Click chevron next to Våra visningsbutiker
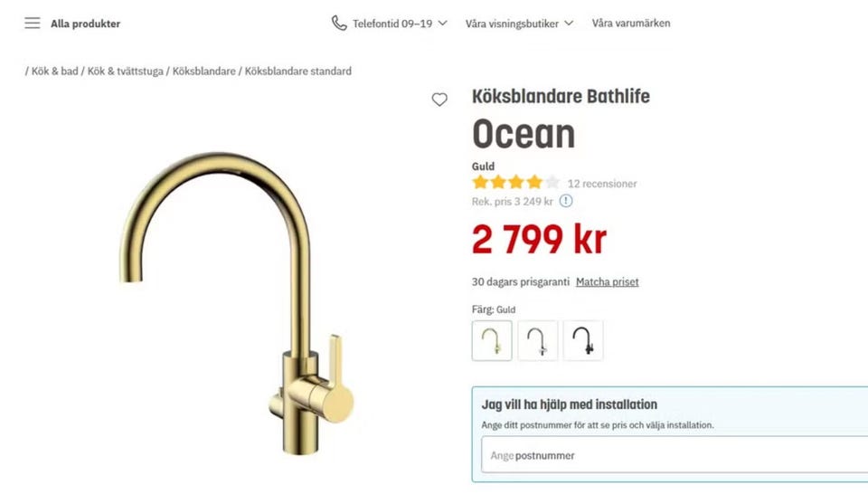The height and width of the screenshot is (504, 868). (569, 24)
